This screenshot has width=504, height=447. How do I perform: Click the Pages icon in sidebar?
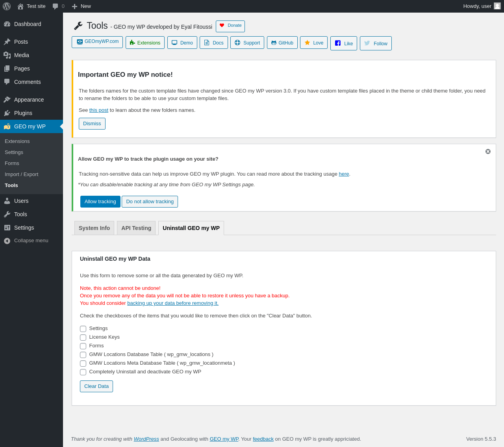pyautogui.click(x=7, y=69)
